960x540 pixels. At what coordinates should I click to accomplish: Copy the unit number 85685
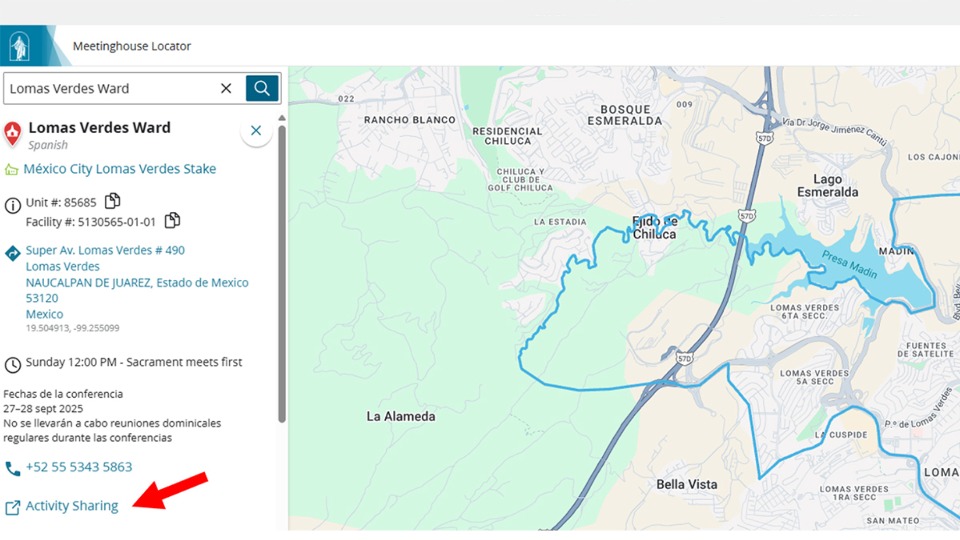[113, 201]
